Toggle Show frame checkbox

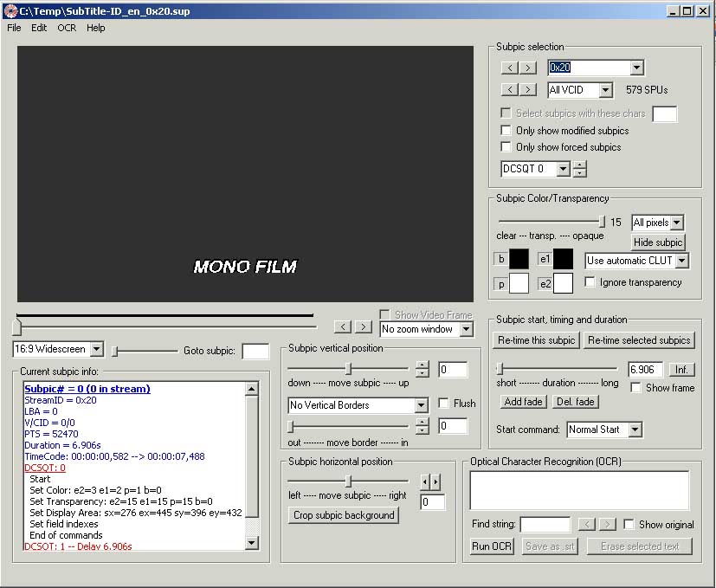tap(635, 387)
